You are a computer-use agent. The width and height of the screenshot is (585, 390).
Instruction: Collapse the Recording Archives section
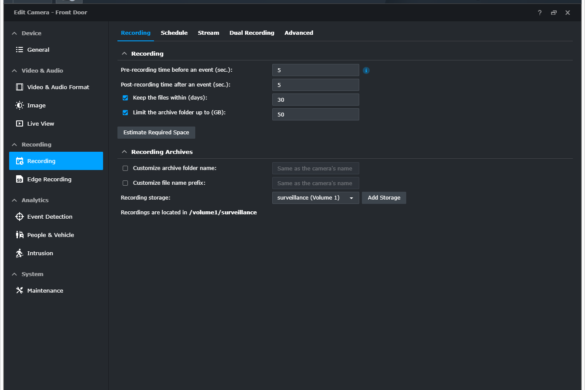coord(124,152)
